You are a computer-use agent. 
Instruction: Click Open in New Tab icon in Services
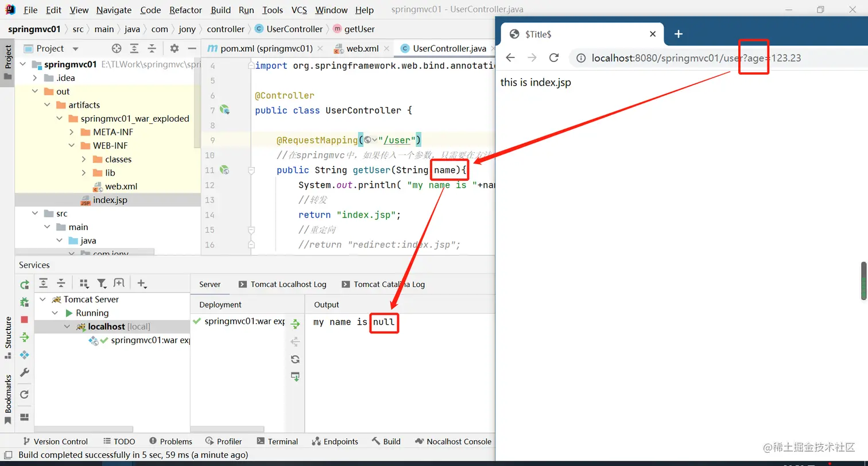[x=119, y=284]
